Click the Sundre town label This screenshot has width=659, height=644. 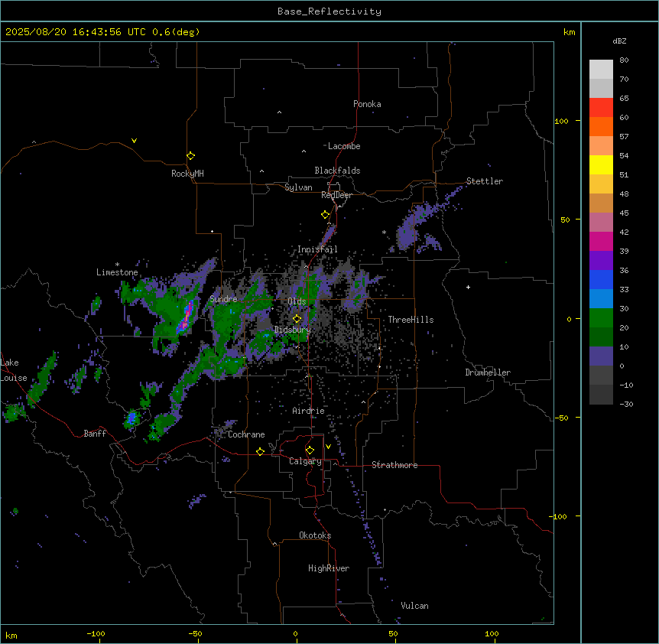(x=223, y=299)
